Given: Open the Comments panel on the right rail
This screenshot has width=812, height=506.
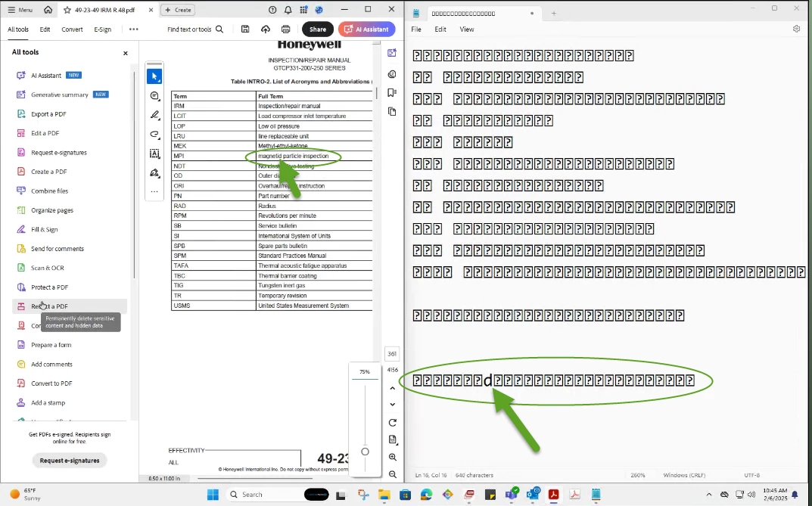Looking at the screenshot, I should (392, 75).
